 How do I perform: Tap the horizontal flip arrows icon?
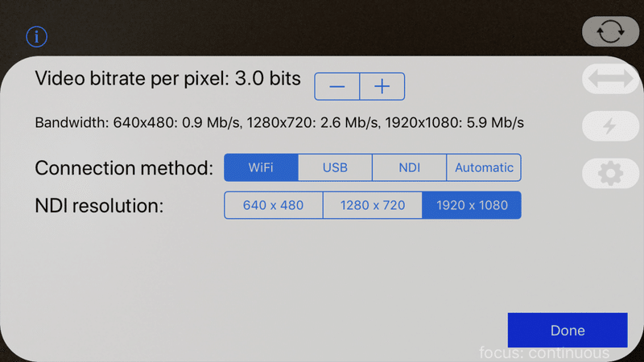point(610,79)
